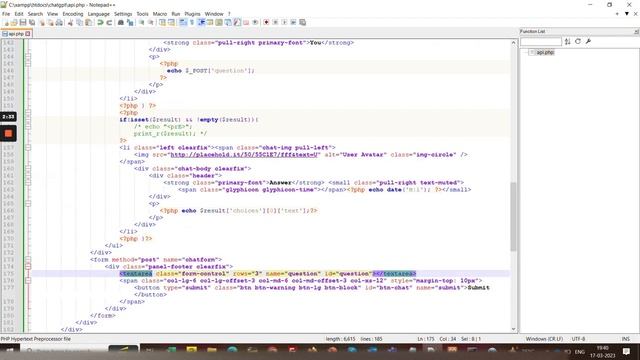The width and height of the screenshot is (640, 360).
Task: Sort the Function List alphabetically
Action: point(567,41)
